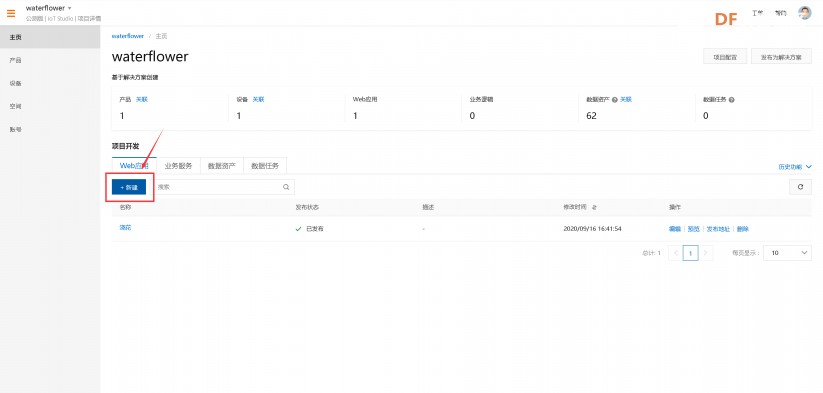Click the waterflower breadcrumb link
823x393 pixels.
tap(128, 36)
